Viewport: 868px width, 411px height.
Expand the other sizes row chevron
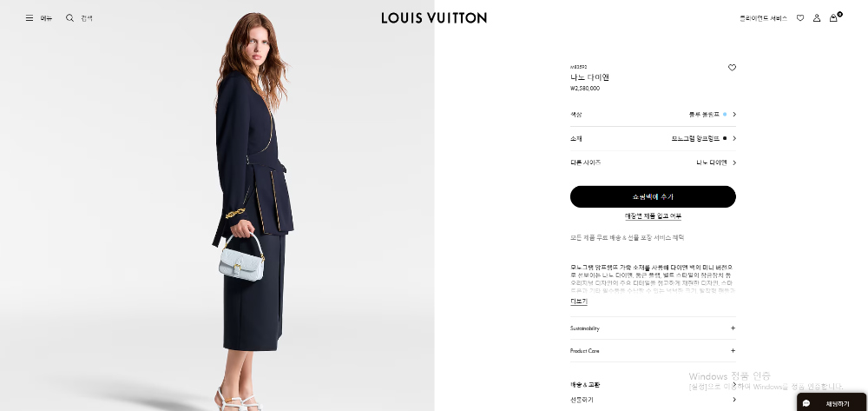click(734, 162)
